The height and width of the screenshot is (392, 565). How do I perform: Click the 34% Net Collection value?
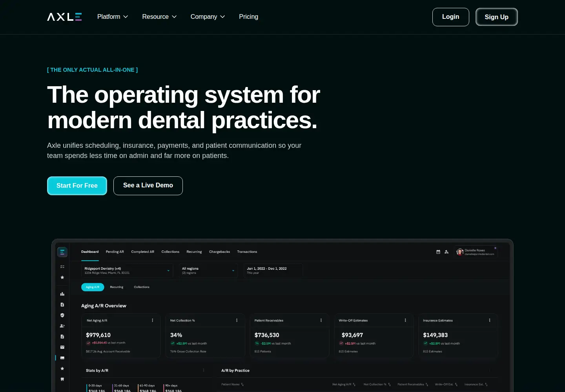[x=176, y=335]
